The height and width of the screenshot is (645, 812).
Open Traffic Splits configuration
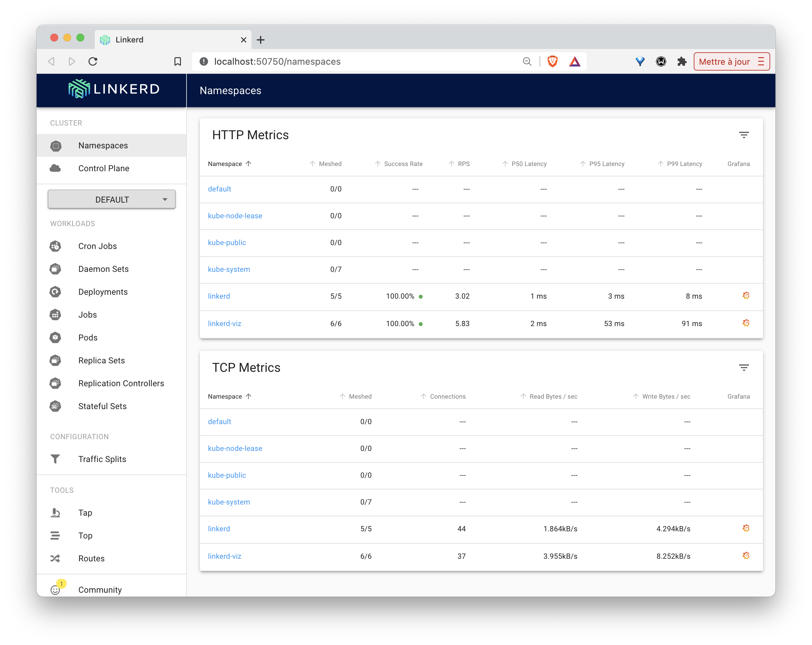pos(111,459)
